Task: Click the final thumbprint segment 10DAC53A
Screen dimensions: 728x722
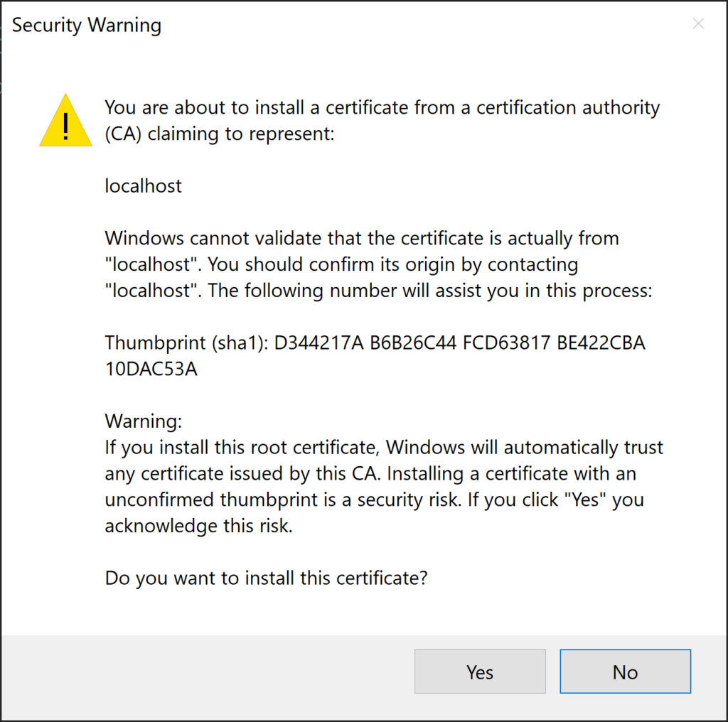Action: pos(151,369)
